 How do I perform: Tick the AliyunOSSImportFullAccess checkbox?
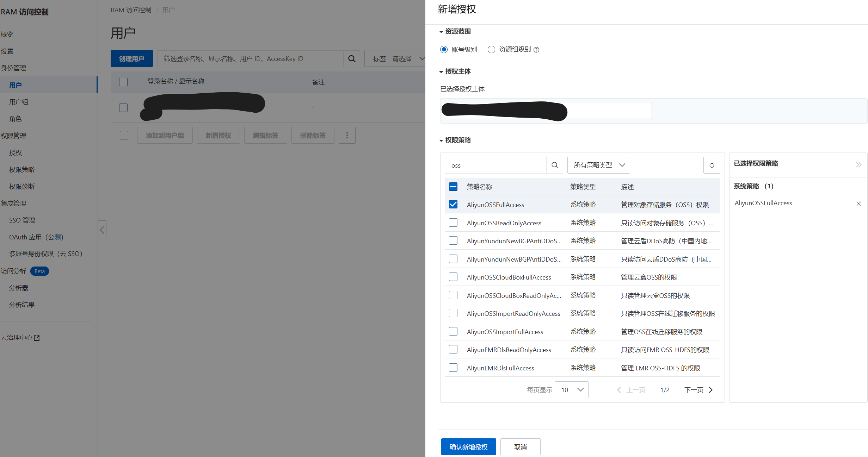pos(453,331)
